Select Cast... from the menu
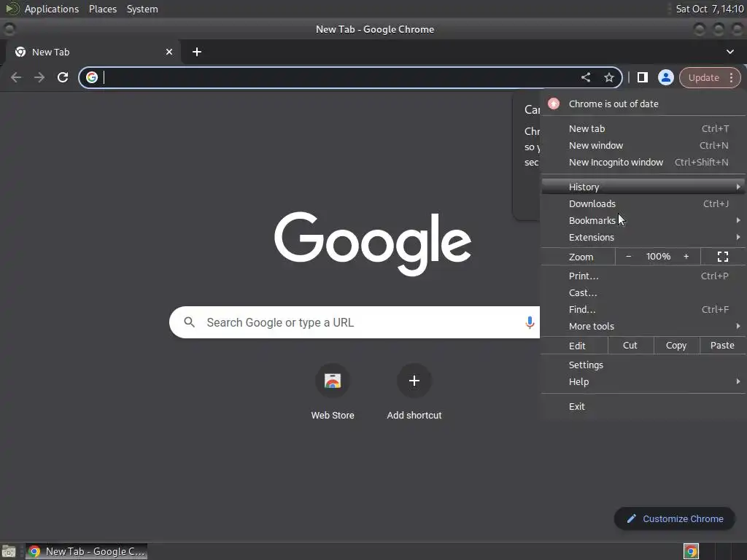 coord(643,293)
